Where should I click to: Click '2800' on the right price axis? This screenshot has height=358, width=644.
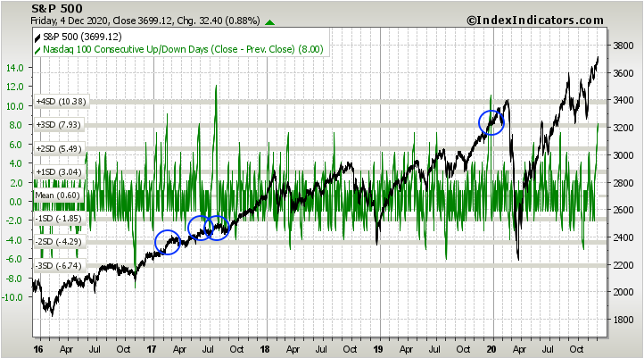click(x=623, y=182)
